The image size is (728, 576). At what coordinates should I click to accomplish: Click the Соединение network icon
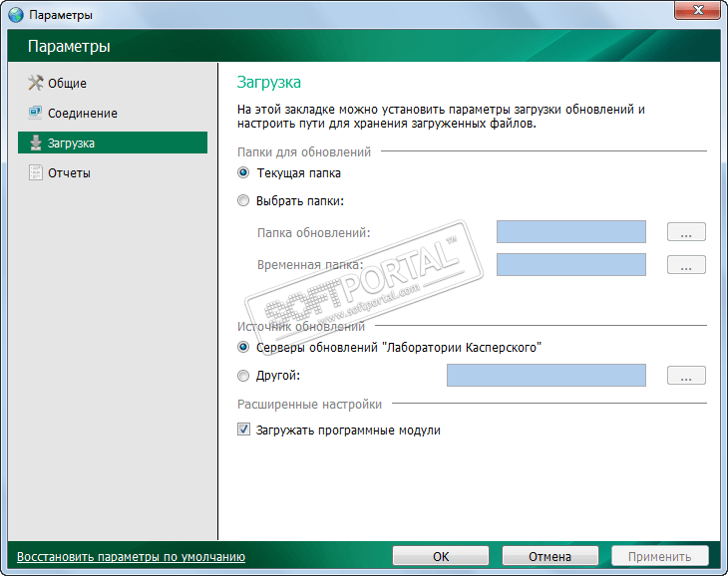point(35,113)
